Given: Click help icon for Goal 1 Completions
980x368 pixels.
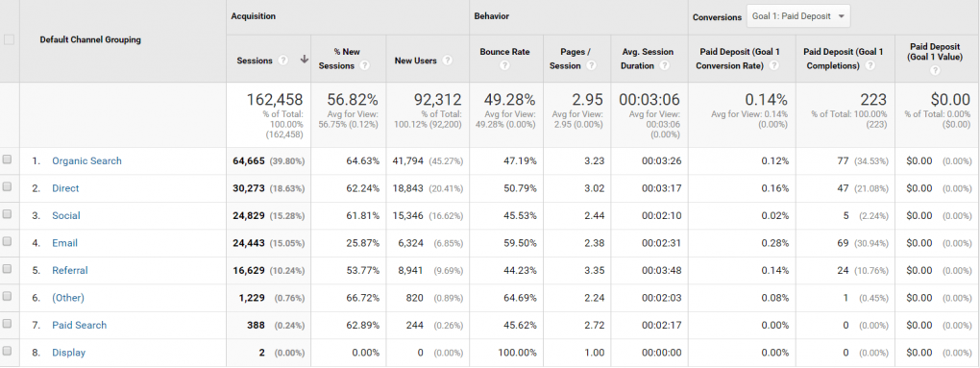Looking at the screenshot, I should click(x=869, y=65).
